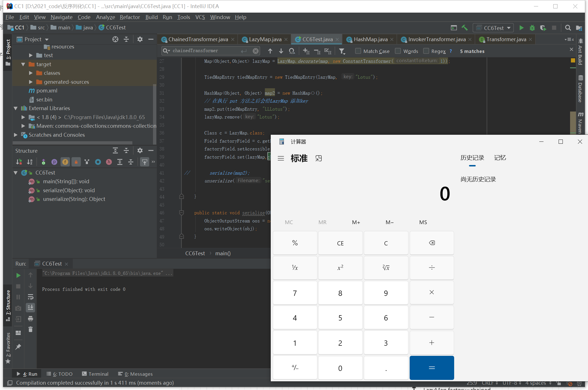Click the Debug bug icon

click(532, 28)
